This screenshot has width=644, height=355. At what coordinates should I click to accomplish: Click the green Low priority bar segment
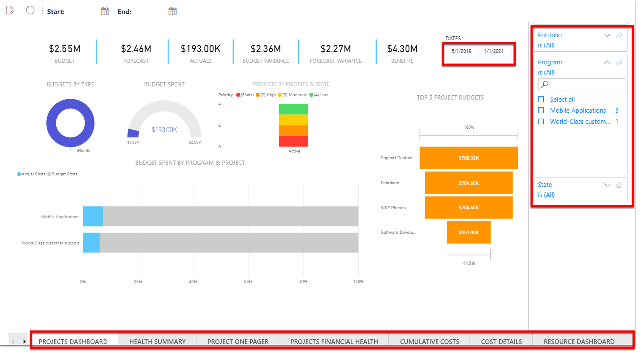(293, 109)
